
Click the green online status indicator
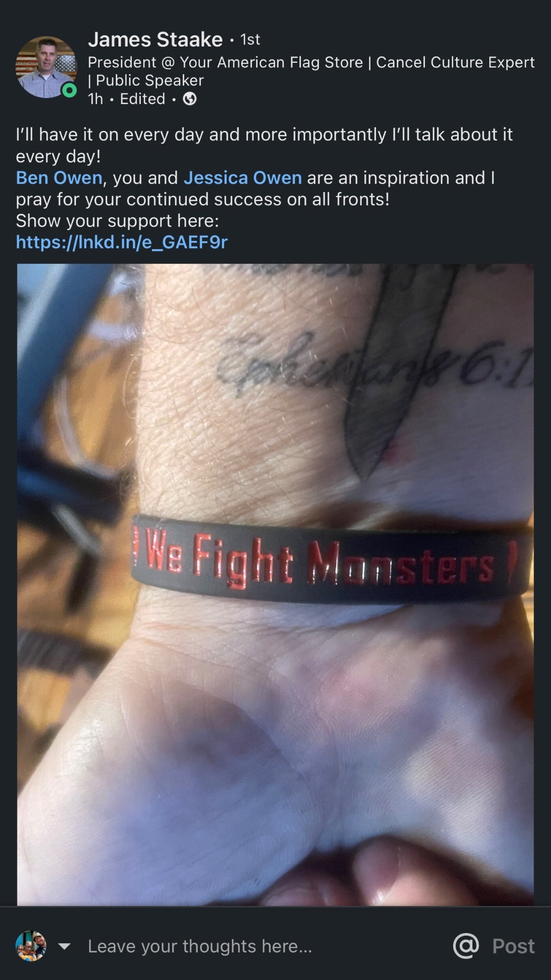[x=69, y=91]
